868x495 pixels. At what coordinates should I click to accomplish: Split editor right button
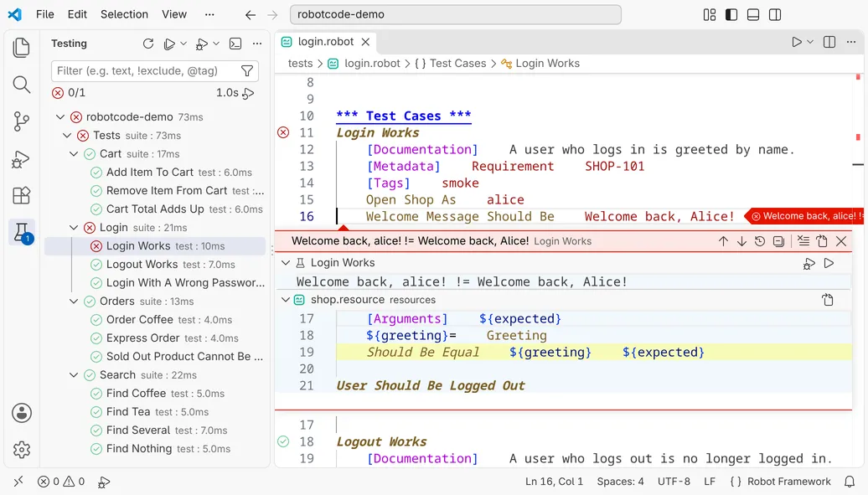[829, 42]
